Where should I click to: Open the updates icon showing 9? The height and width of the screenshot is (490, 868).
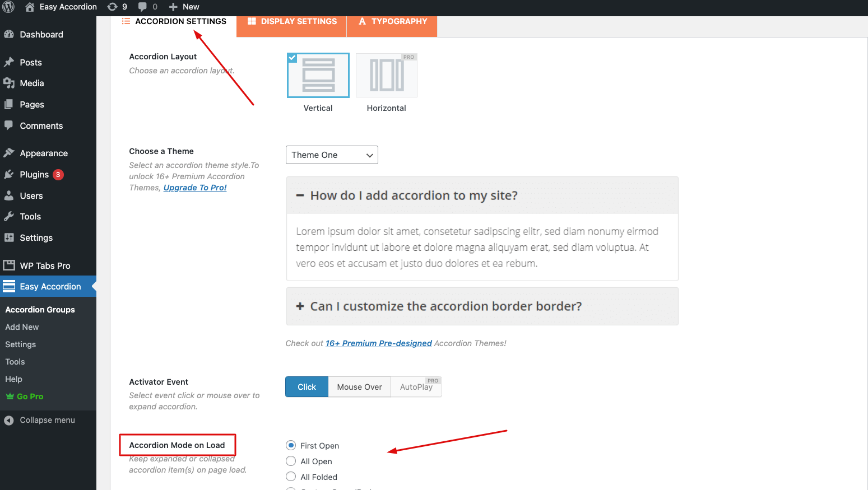coord(112,7)
